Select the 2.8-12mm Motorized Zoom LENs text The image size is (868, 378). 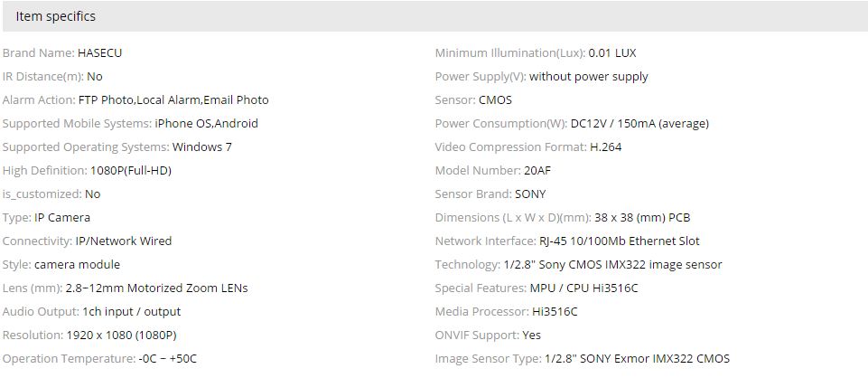(156, 288)
